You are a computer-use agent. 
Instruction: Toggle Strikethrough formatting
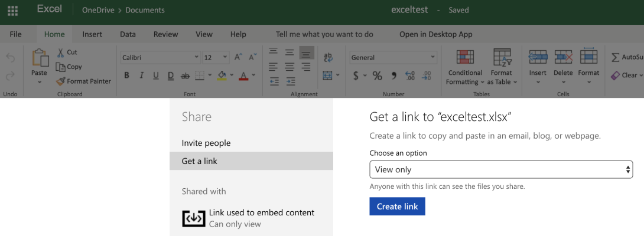click(x=185, y=76)
